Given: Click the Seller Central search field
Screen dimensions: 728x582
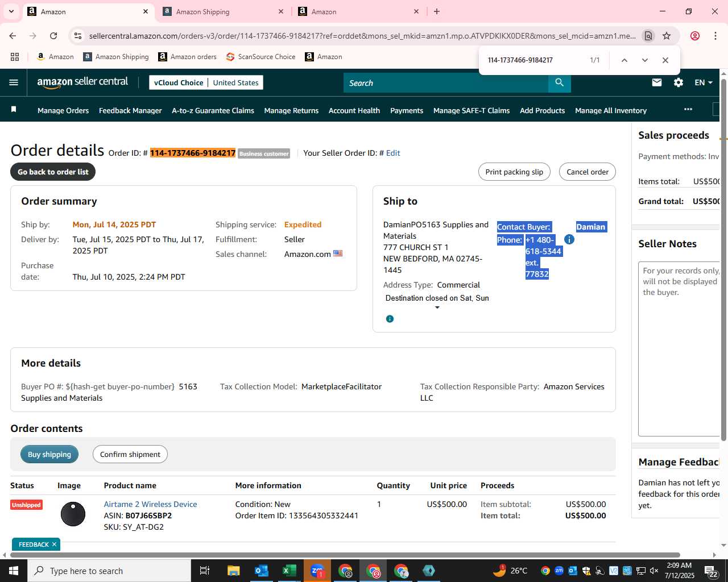Looking at the screenshot, I should pyautogui.click(x=446, y=83).
